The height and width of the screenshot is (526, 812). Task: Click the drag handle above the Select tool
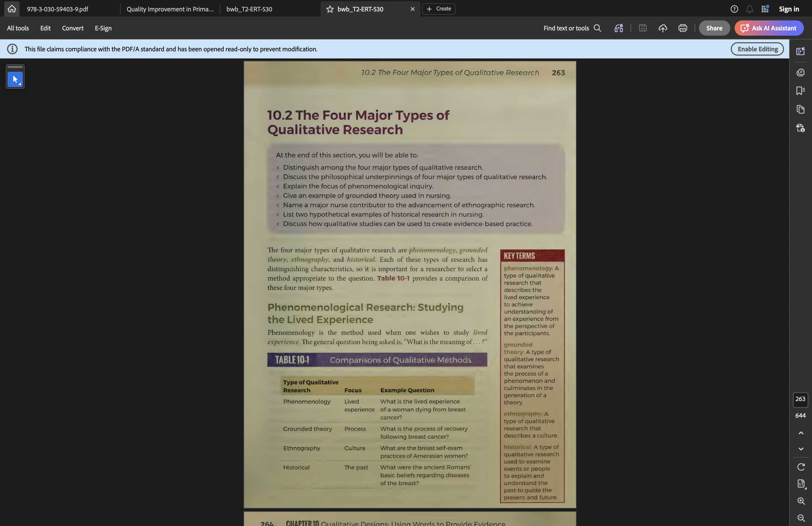tap(15, 67)
